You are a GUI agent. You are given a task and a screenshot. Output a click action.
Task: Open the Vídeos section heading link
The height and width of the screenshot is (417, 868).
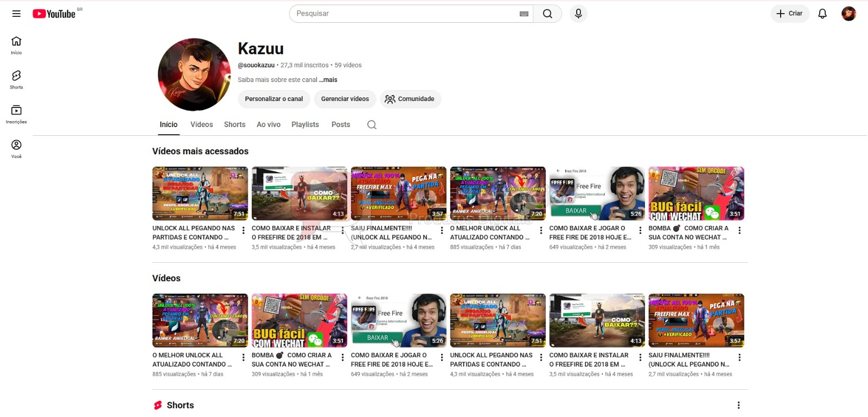click(x=167, y=278)
